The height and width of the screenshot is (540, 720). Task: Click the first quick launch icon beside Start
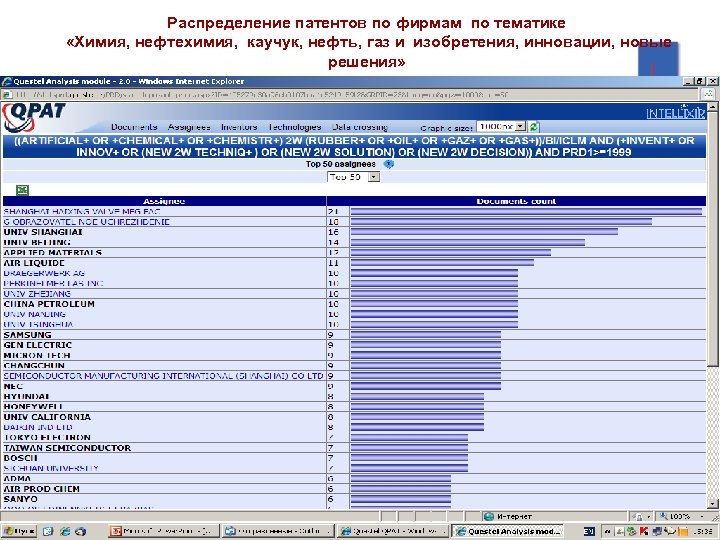(x=48, y=531)
